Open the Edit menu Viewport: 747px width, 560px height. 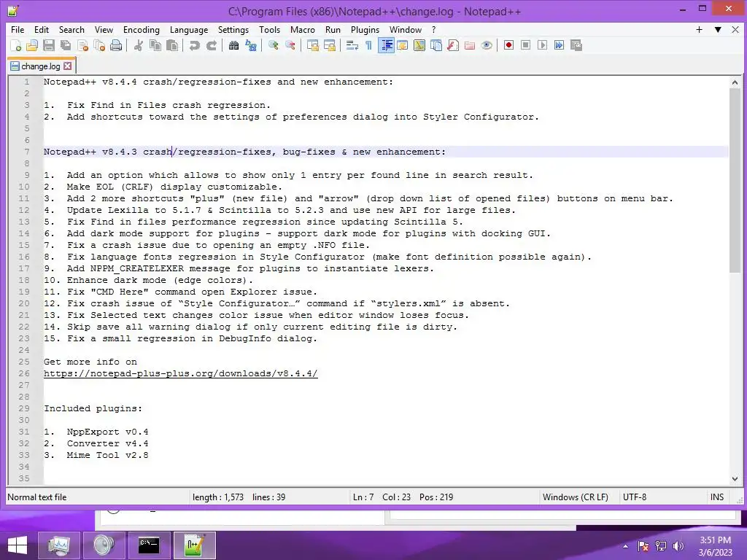42,29
